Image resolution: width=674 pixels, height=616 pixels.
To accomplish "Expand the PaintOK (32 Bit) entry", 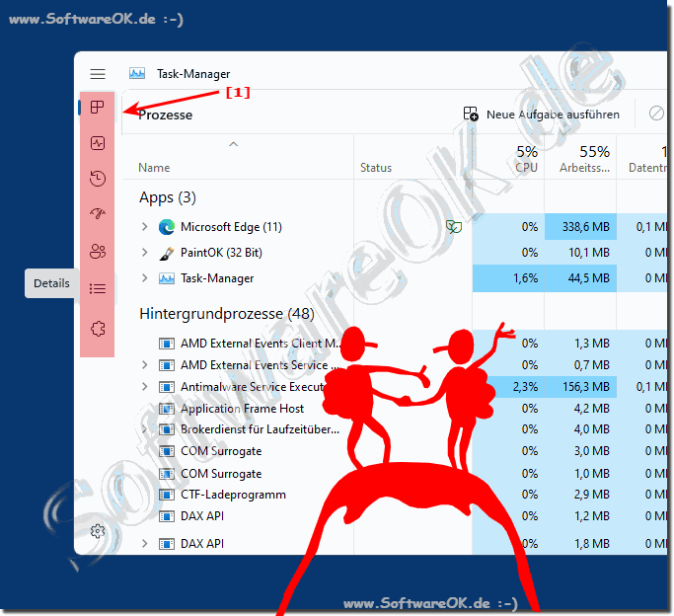I will [x=145, y=253].
